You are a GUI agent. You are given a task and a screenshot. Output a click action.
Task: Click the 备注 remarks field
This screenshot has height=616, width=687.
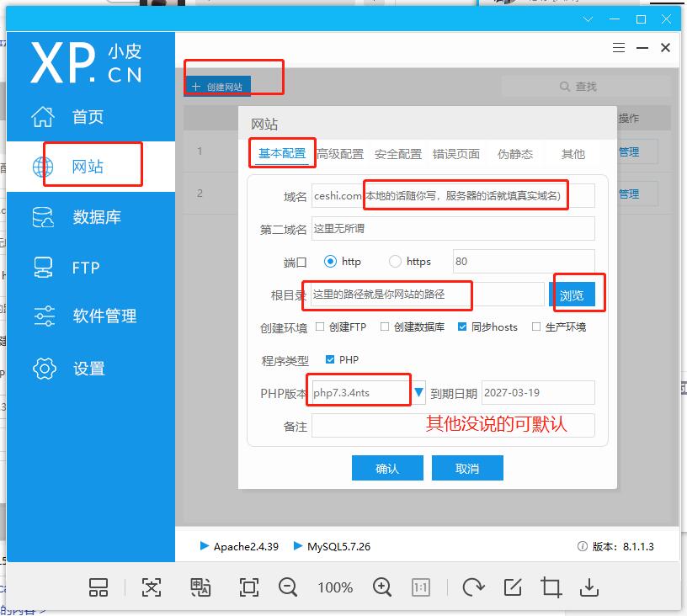453,425
